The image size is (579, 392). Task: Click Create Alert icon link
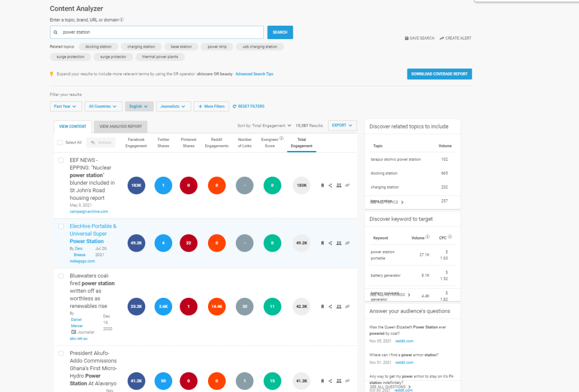click(x=442, y=39)
